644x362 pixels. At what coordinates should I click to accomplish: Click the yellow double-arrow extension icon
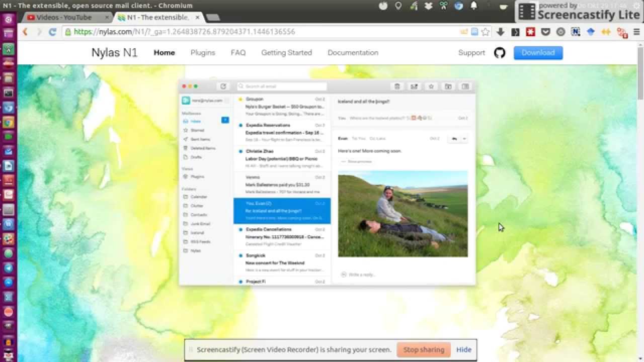coord(606,32)
